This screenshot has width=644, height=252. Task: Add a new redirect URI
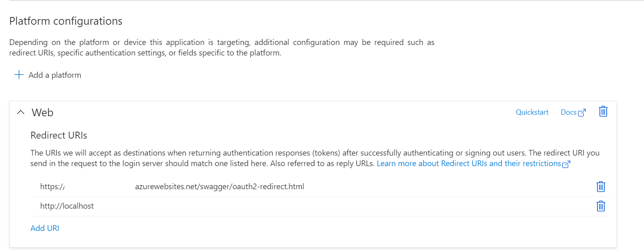click(x=45, y=228)
